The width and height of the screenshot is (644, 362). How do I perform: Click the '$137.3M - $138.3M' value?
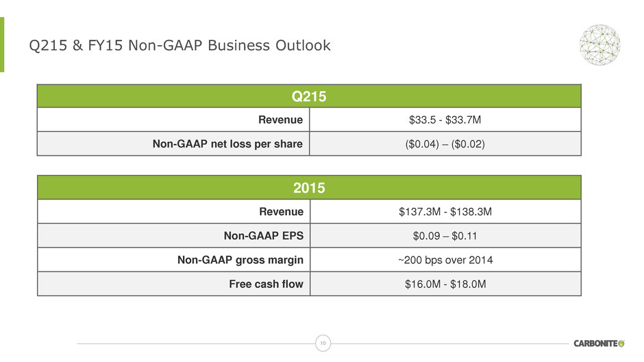point(445,212)
